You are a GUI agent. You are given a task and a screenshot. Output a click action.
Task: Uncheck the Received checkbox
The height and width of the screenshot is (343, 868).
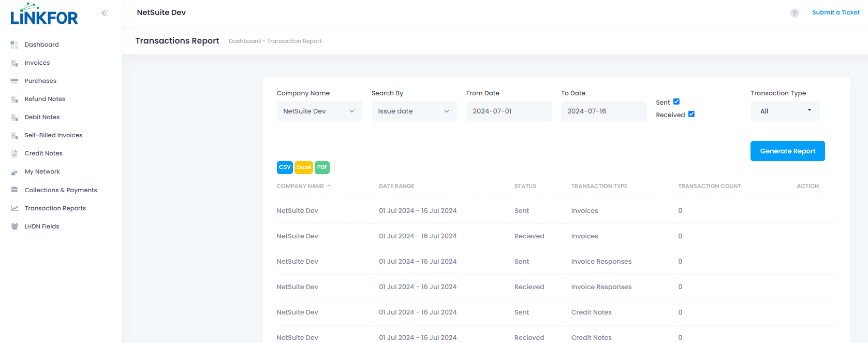coord(691,114)
